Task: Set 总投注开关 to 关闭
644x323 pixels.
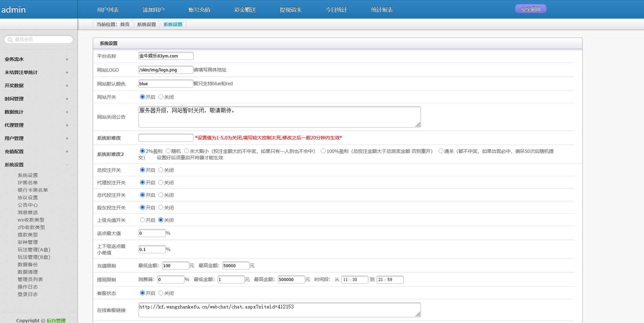Action: (x=161, y=170)
